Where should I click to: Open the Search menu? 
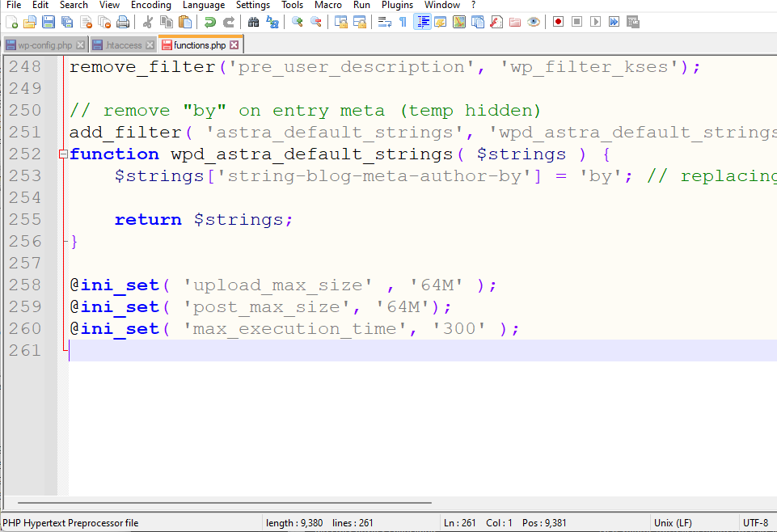(74, 5)
